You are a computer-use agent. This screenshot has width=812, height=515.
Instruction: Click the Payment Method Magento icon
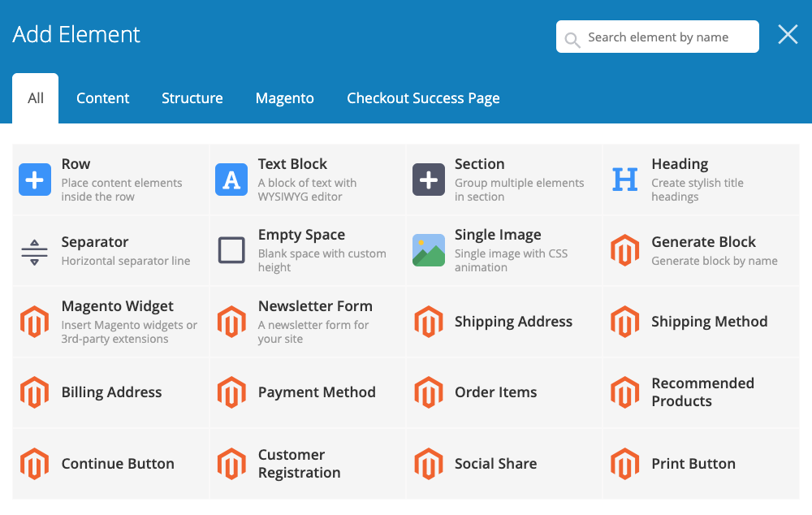[231, 392]
